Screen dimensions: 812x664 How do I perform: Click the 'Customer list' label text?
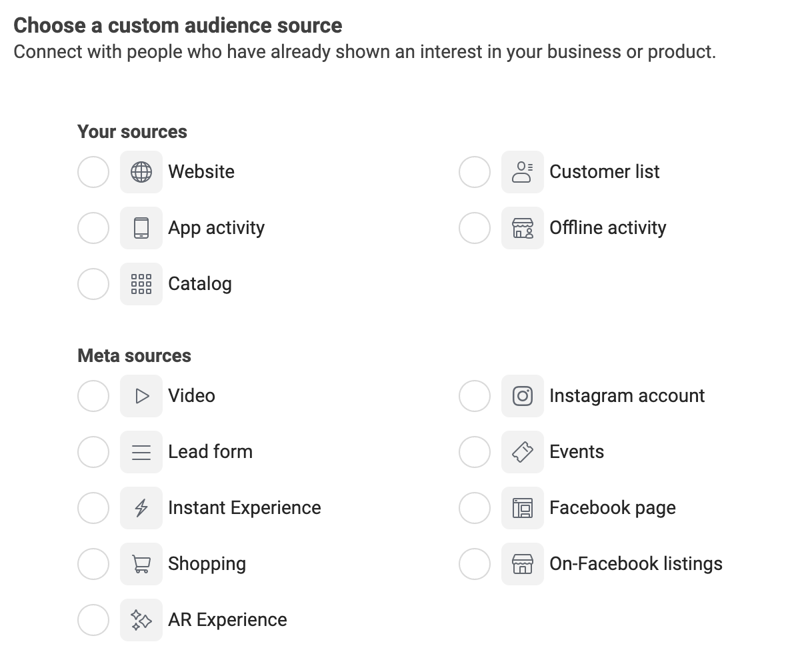click(605, 172)
